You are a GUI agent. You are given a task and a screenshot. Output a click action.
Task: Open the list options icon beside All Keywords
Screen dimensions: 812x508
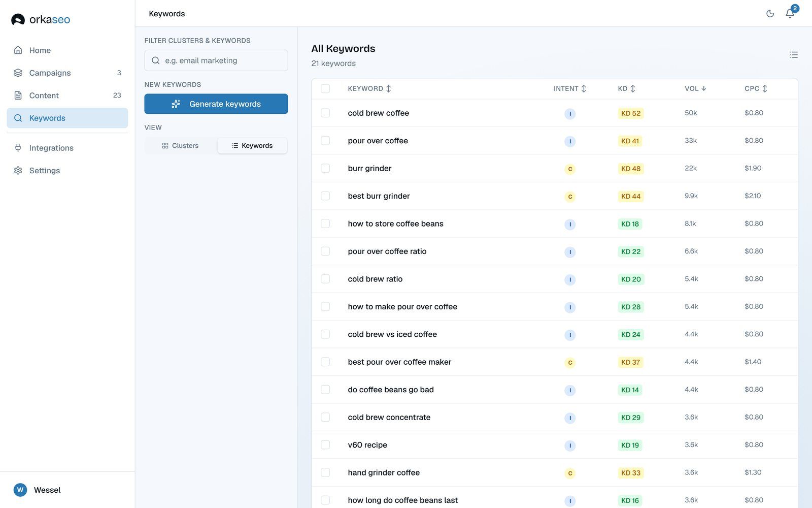pos(794,55)
